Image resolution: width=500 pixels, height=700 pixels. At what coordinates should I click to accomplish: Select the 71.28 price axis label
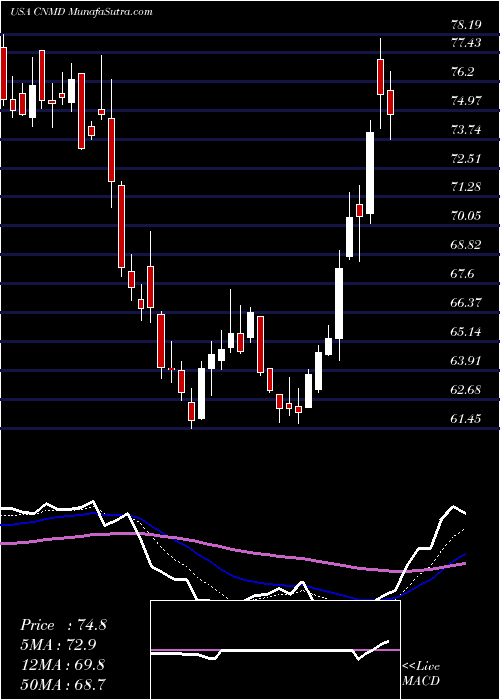coord(468,187)
